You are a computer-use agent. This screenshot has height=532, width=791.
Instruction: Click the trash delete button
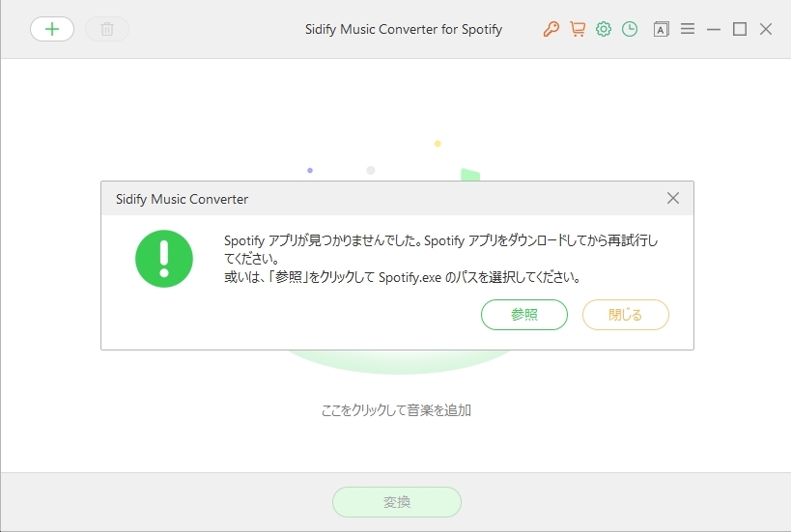coord(107,29)
